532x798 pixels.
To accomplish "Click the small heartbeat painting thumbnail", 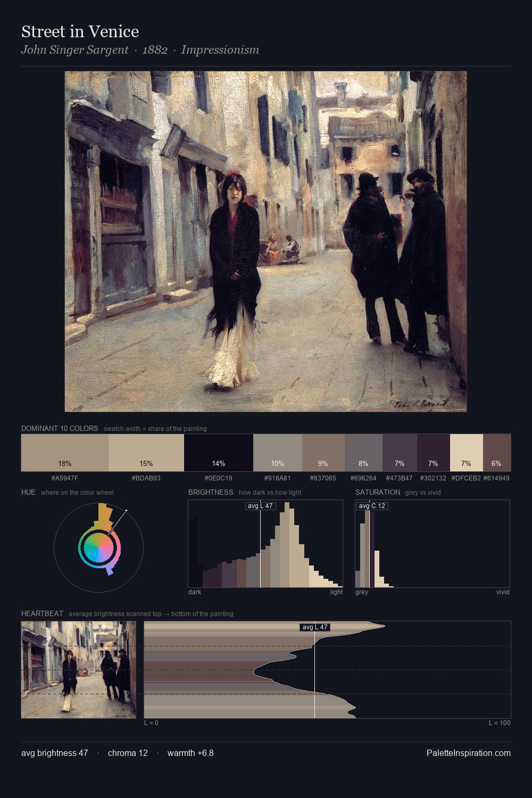I will pos(79,670).
